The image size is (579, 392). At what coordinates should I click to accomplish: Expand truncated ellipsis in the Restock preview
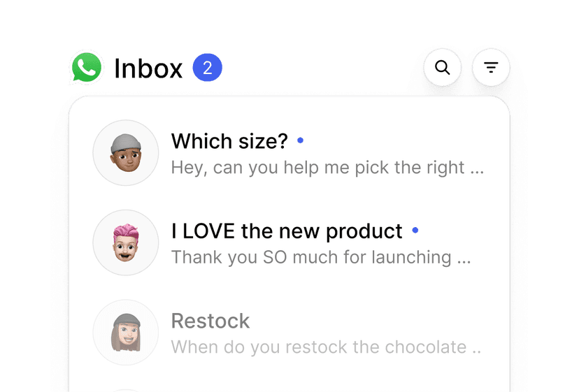pos(476,349)
